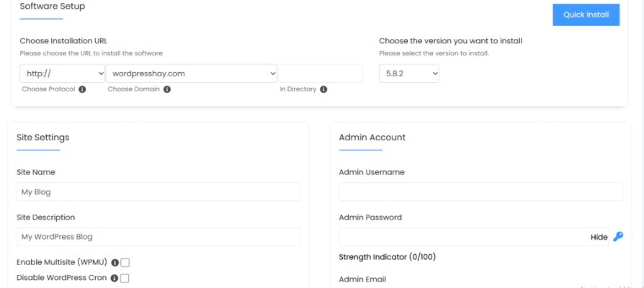Click the Admin Account section heading

coord(372,138)
